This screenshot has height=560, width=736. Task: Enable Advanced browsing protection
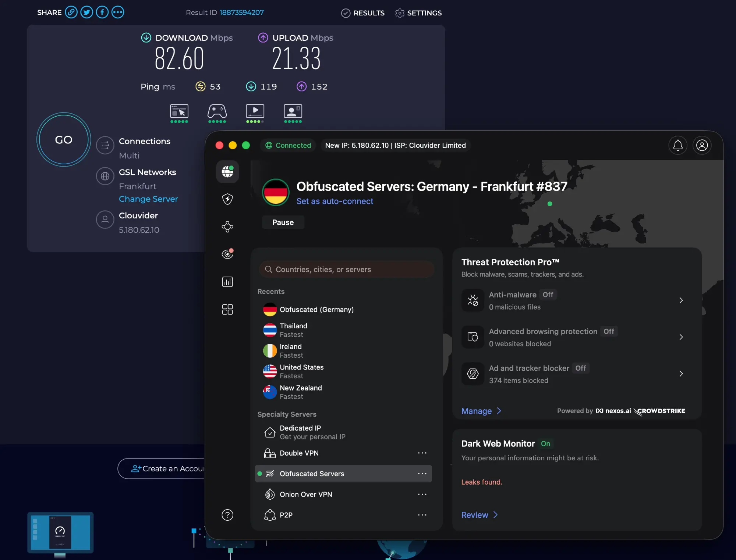pyautogui.click(x=609, y=331)
